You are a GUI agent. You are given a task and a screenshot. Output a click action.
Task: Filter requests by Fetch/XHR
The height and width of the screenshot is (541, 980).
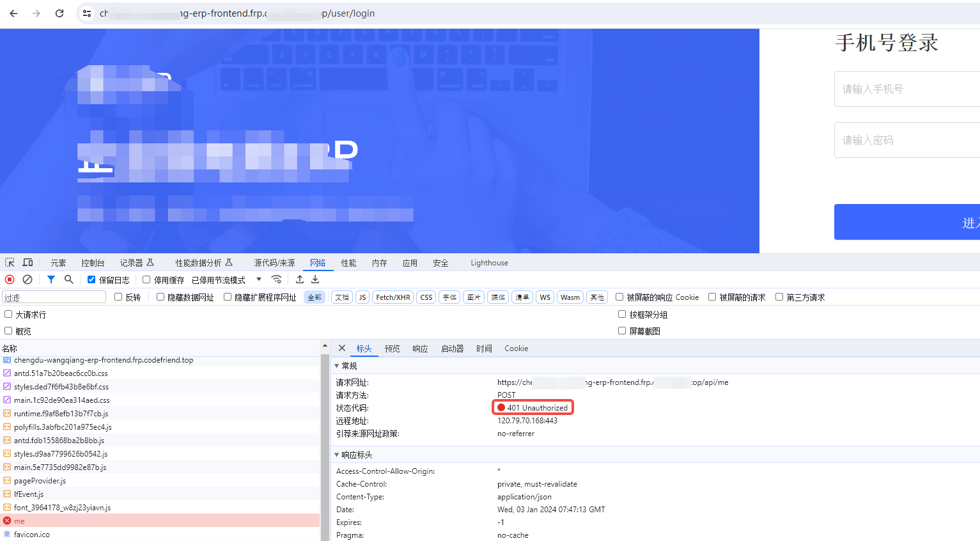tap(393, 297)
